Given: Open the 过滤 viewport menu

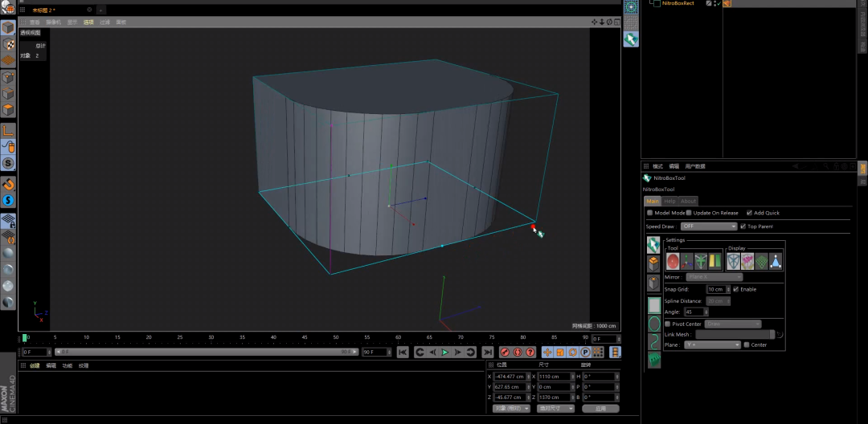Looking at the screenshot, I should pos(104,22).
